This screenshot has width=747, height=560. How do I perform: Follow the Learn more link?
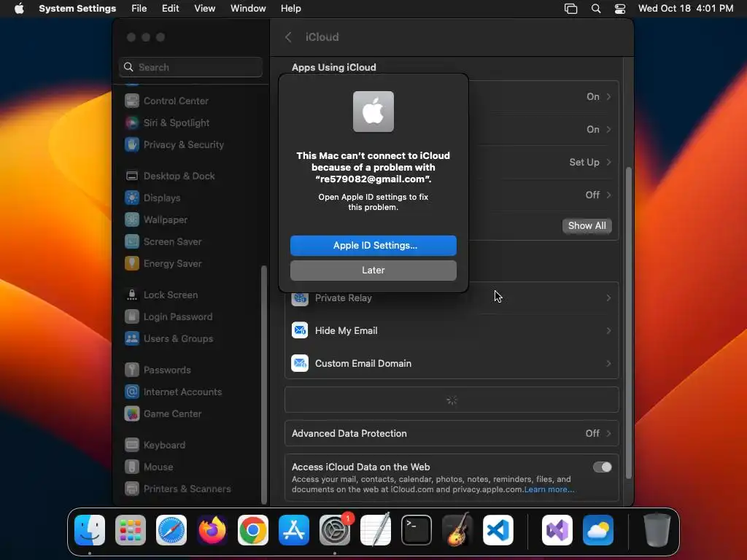click(x=549, y=490)
